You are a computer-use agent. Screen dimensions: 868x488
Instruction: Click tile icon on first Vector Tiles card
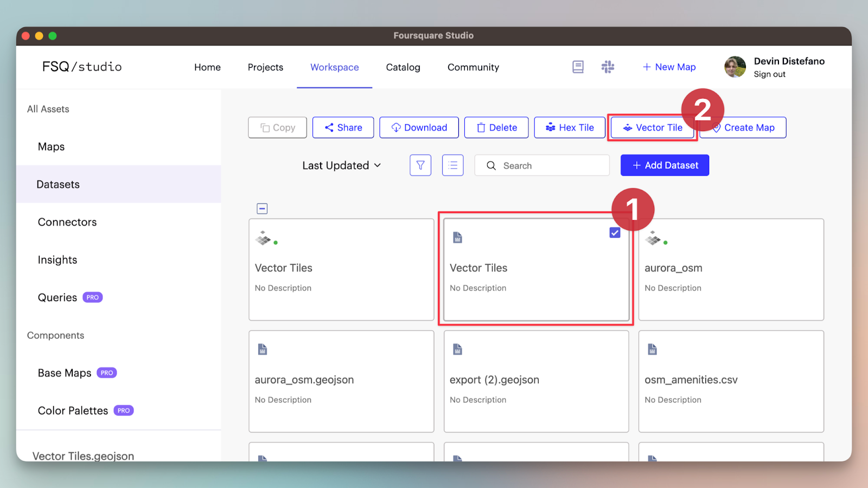pos(264,238)
